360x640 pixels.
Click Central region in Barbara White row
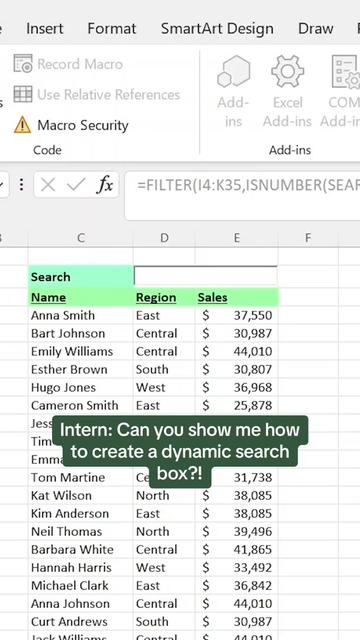point(157,549)
